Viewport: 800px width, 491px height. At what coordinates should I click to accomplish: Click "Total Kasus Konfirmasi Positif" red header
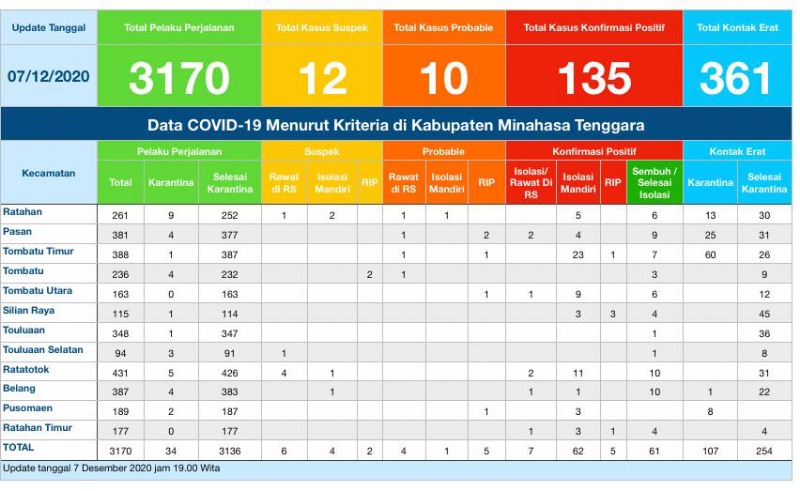(594, 28)
